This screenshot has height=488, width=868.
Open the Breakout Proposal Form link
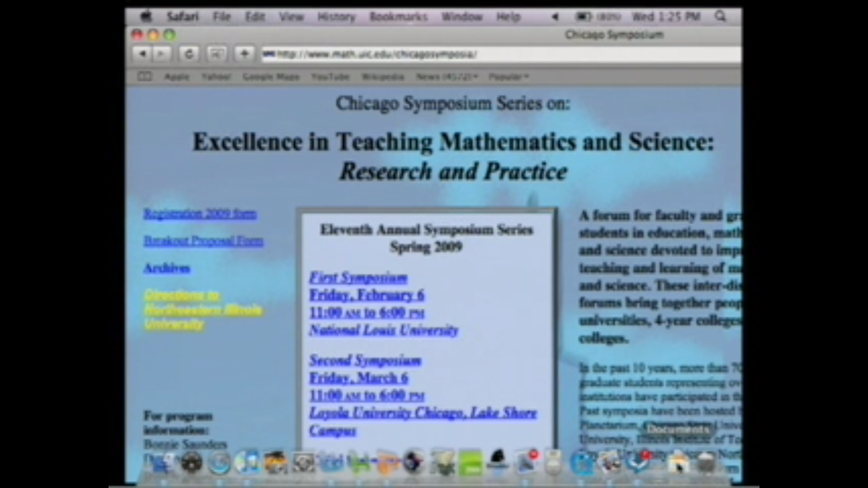[x=203, y=241]
